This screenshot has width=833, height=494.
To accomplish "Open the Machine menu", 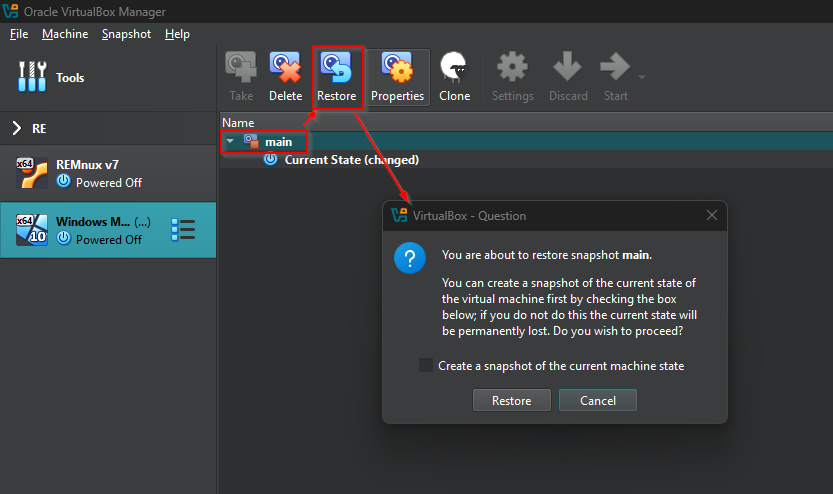I will click(x=65, y=34).
